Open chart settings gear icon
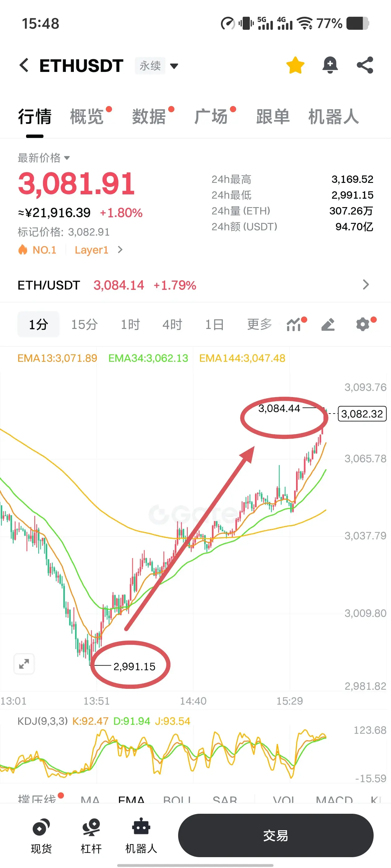The image size is (391, 868). (x=363, y=325)
